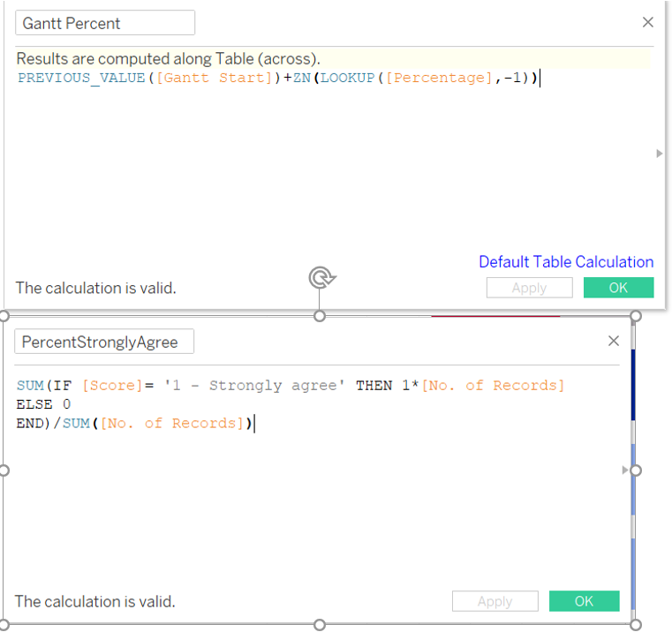
Task: Click the bottom-center resize handle
Action: pyautogui.click(x=320, y=626)
